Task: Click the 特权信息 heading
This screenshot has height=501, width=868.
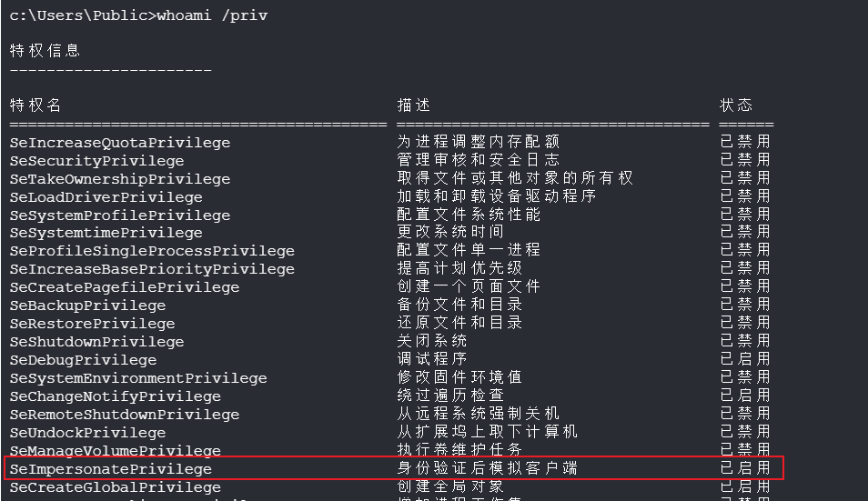Action: pyautogui.click(x=45, y=51)
